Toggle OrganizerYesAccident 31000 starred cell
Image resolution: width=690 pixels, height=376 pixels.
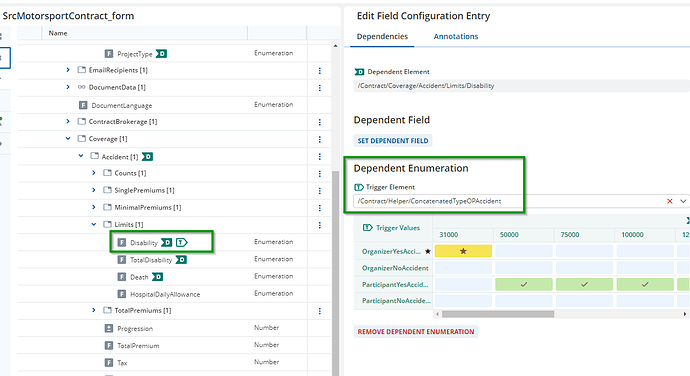(x=463, y=251)
